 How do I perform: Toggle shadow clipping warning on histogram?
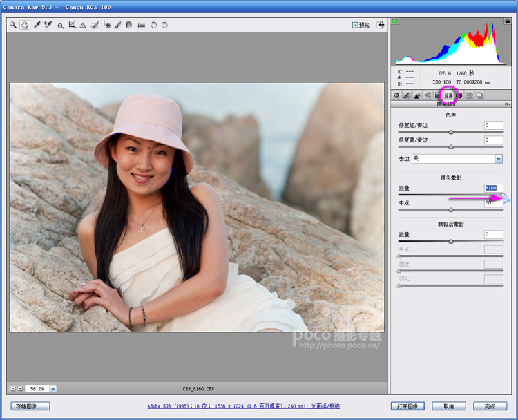tap(394, 21)
